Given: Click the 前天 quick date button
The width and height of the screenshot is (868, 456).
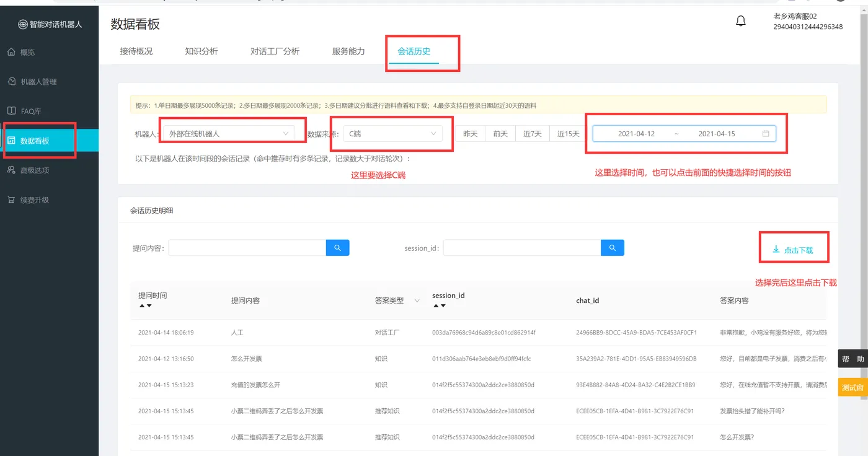Looking at the screenshot, I should pos(501,133).
